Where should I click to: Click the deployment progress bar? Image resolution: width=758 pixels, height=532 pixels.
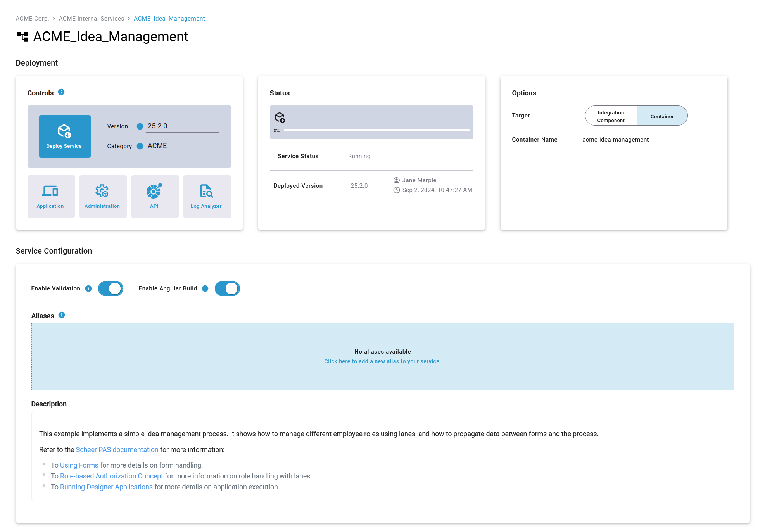point(376,130)
